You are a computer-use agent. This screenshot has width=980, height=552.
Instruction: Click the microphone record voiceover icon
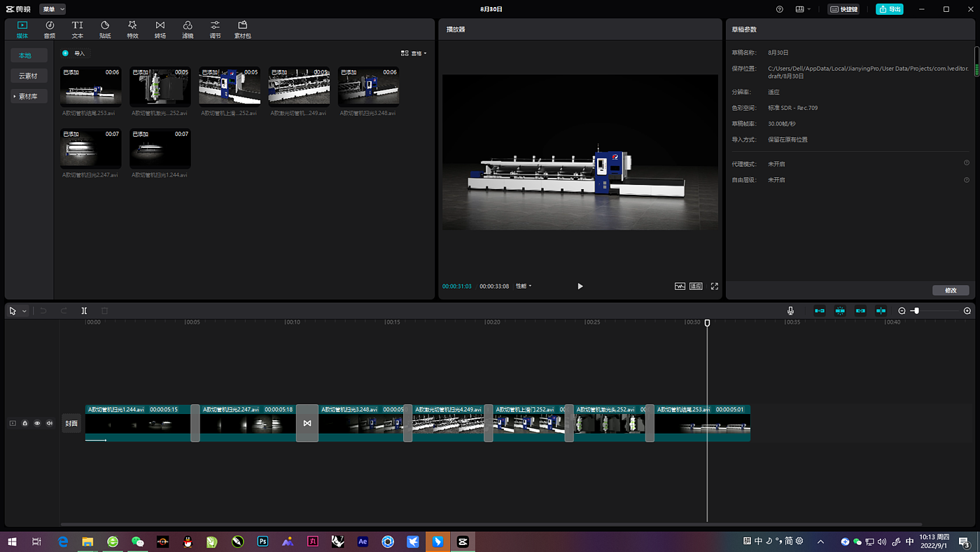(x=790, y=311)
